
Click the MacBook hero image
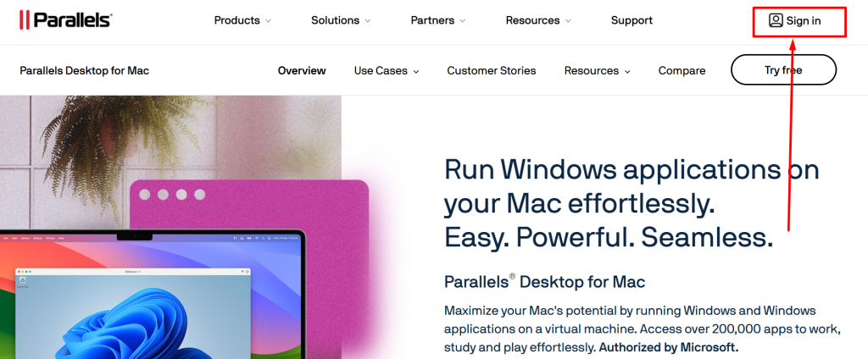coord(153,295)
